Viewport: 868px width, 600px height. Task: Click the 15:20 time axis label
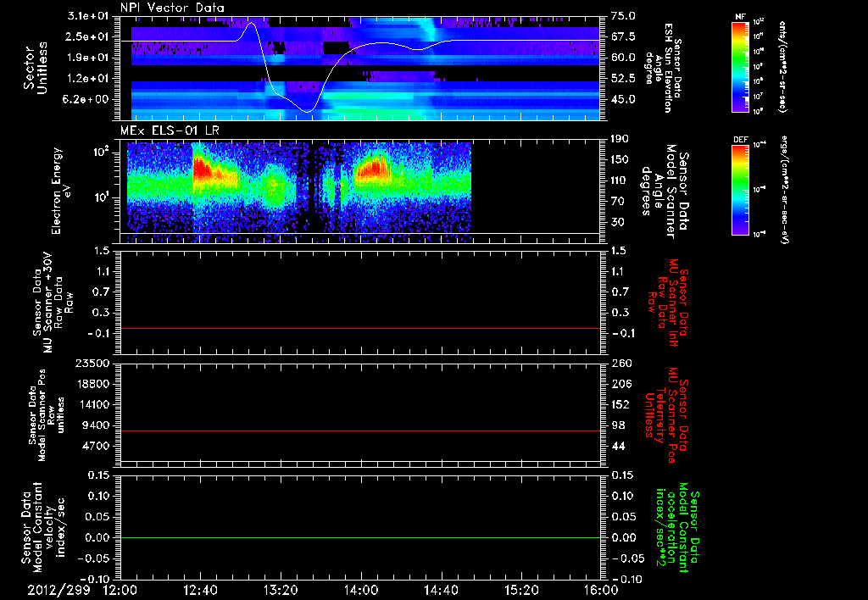(521, 590)
